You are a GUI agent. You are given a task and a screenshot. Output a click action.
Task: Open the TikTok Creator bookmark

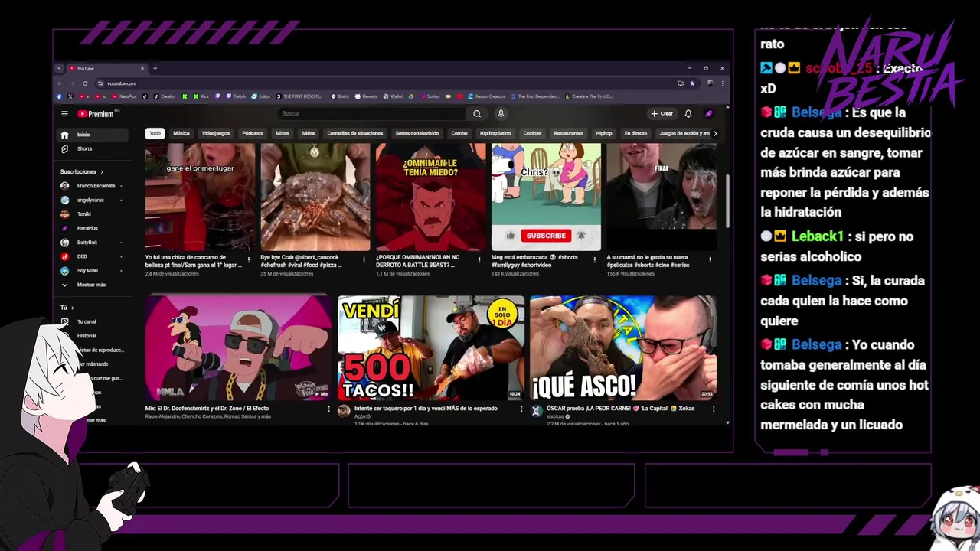(164, 96)
